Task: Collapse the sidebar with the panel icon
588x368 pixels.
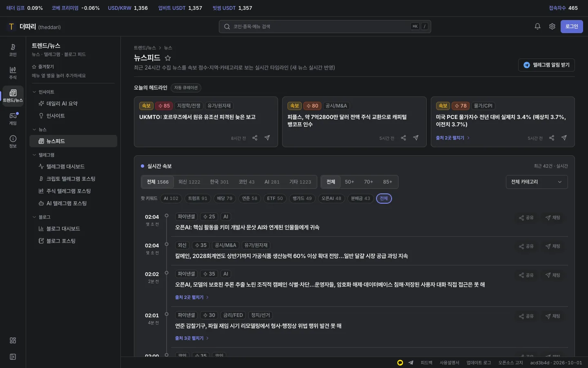Action: 13,357
